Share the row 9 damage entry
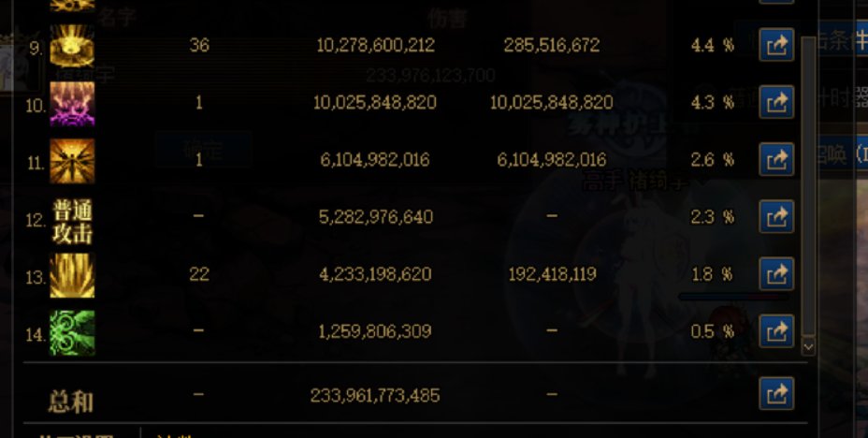Image resolution: width=868 pixels, height=438 pixels. coord(776,45)
